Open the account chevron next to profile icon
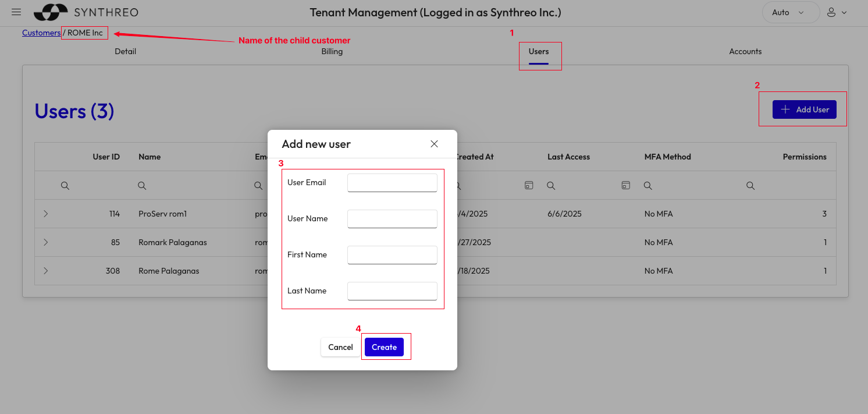868x414 pixels. coord(844,12)
